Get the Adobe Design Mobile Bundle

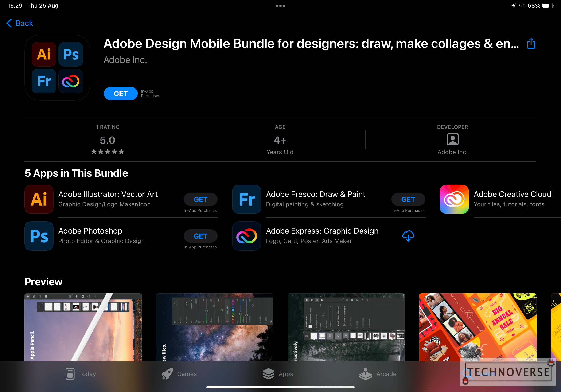[121, 94]
